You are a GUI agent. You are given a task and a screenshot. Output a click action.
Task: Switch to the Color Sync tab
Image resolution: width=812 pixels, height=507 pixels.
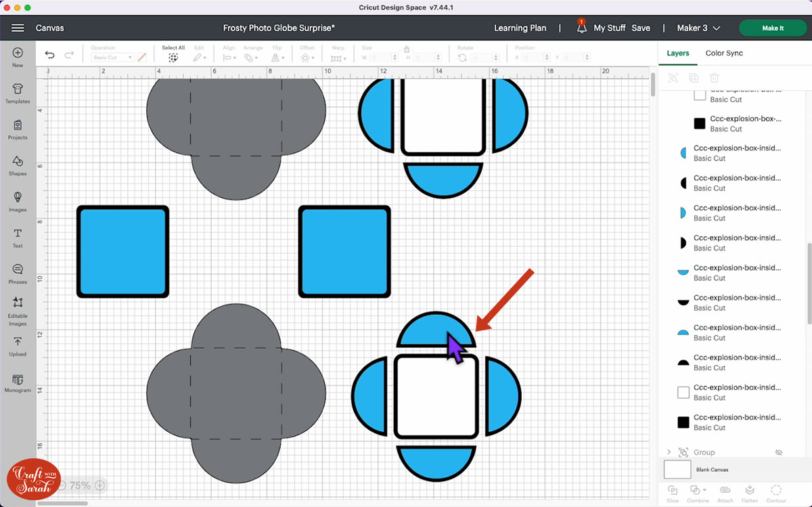(x=724, y=53)
